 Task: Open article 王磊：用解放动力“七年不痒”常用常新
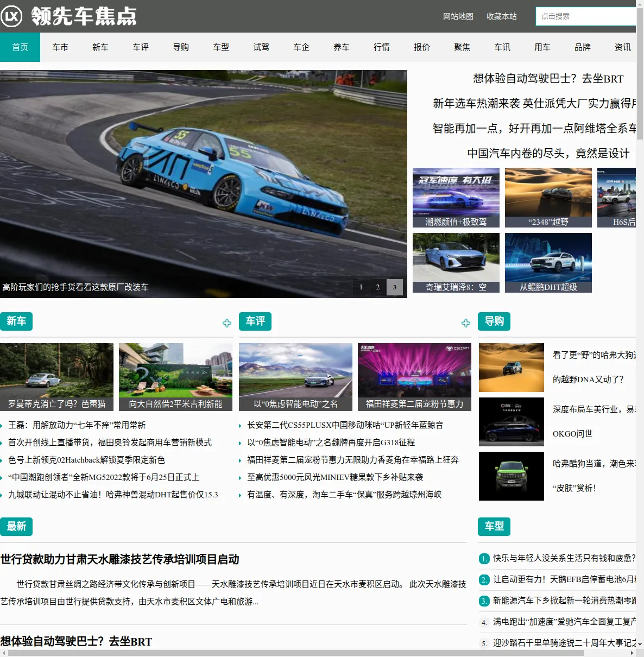click(x=77, y=425)
